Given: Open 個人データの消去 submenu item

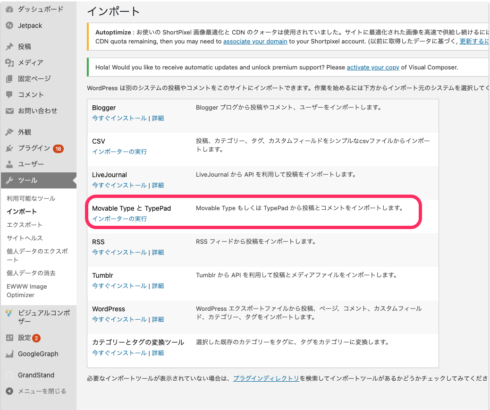Looking at the screenshot, I should click(x=31, y=273).
